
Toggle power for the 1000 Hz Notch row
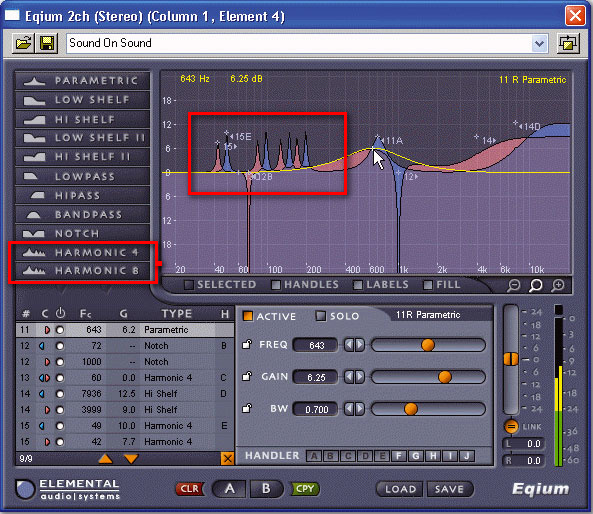click(60, 362)
